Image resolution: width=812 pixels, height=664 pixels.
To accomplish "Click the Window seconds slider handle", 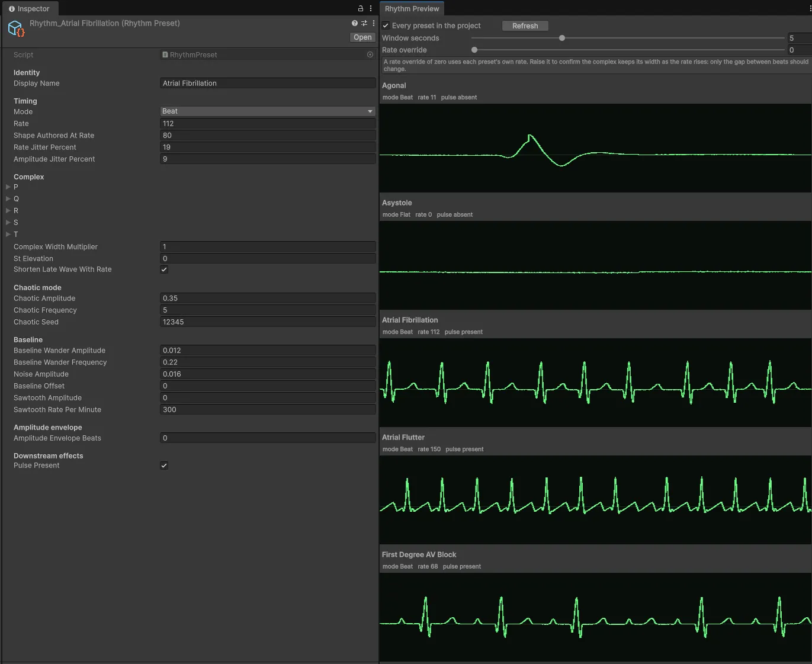I will [562, 38].
